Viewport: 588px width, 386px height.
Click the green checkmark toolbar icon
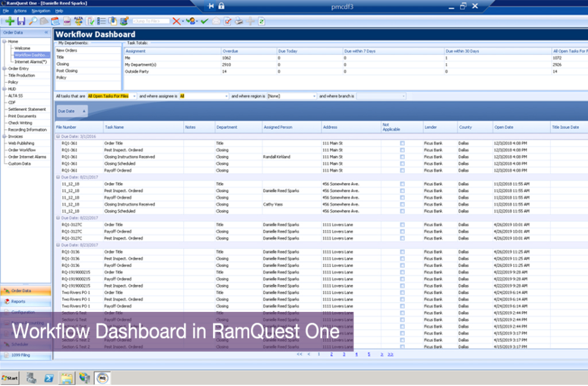point(204,21)
